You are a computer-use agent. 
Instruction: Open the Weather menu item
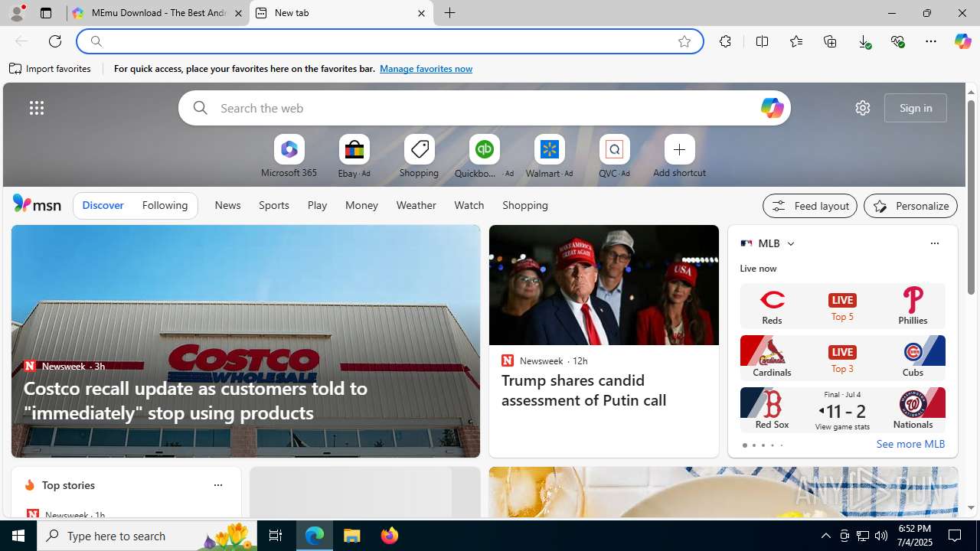(x=416, y=205)
